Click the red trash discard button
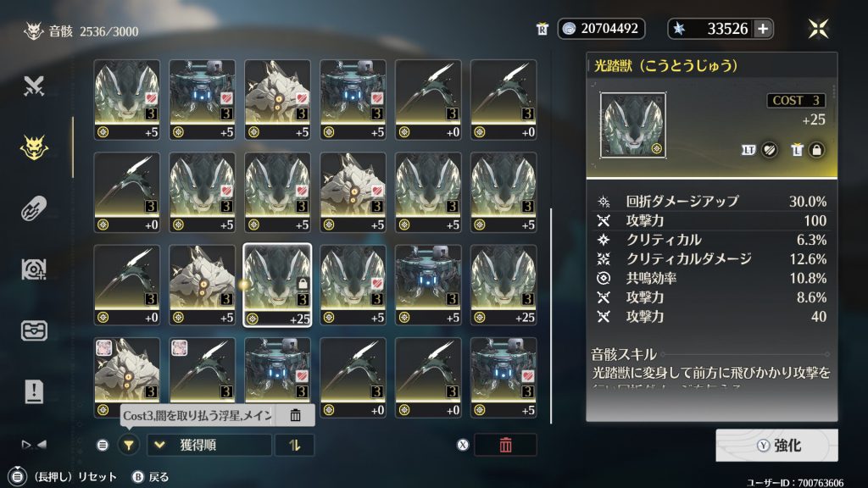Image resolution: width=868 pixels, height=488 pixels. 505,445
